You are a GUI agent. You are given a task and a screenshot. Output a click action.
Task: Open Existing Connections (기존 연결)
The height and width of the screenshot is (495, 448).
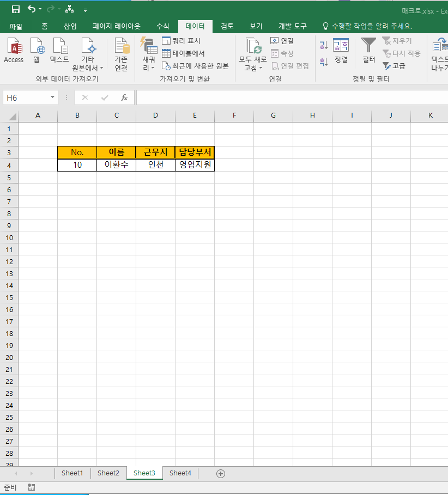point(122,55)
